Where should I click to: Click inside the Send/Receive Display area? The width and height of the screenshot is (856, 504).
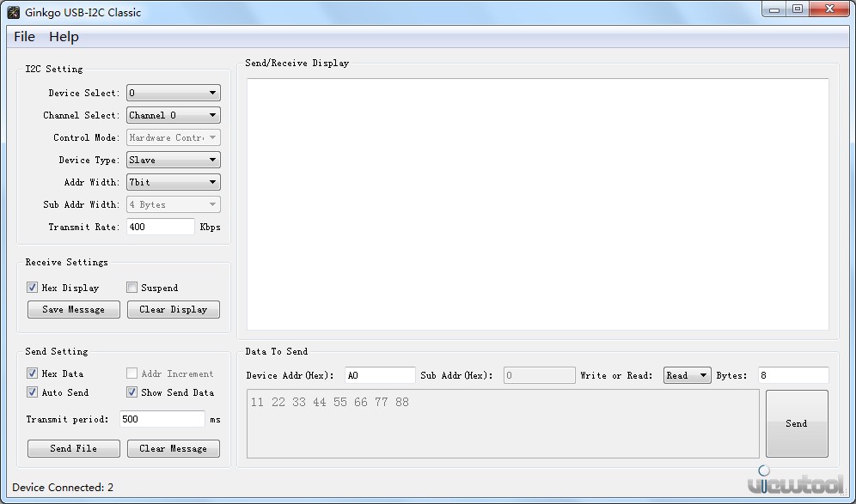[538, 204]
